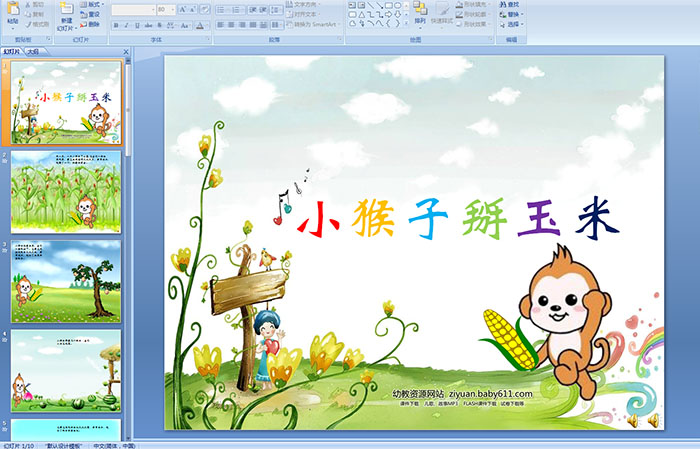Switch to the Outline (大纲) tab
This screenshot has width=700, height=449.
click(32, 51)
